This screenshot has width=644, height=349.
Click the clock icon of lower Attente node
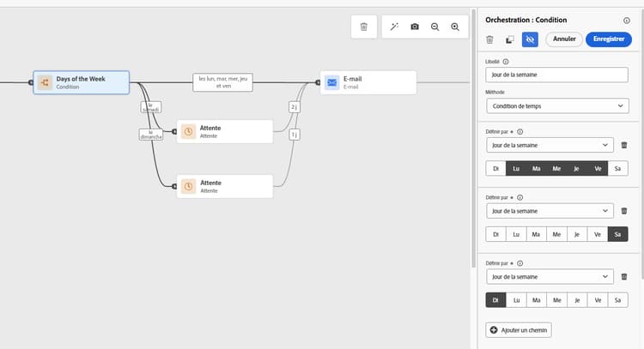(189, 187)
